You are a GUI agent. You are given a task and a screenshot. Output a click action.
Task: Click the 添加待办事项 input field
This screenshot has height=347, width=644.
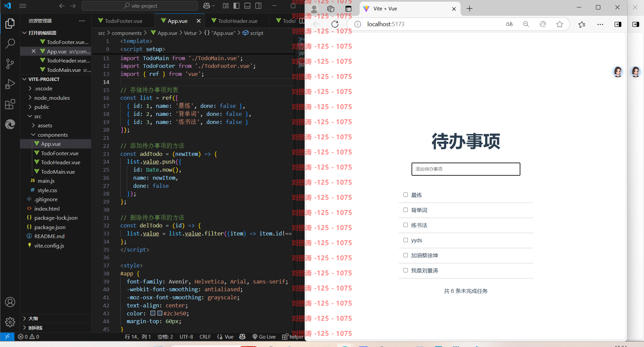[x=466, y=169]
